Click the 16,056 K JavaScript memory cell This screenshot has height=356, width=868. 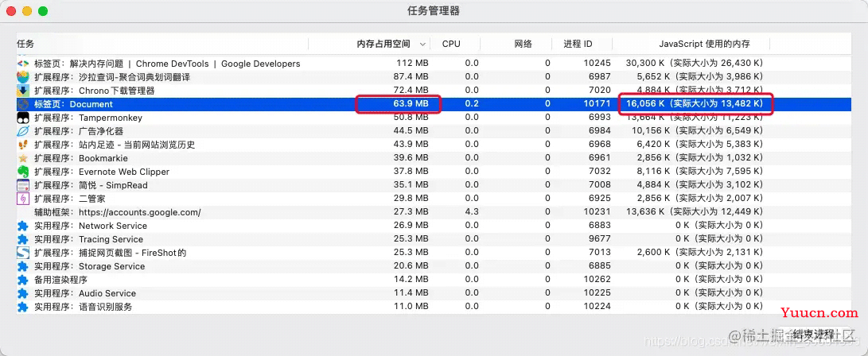tap(695, 104)
